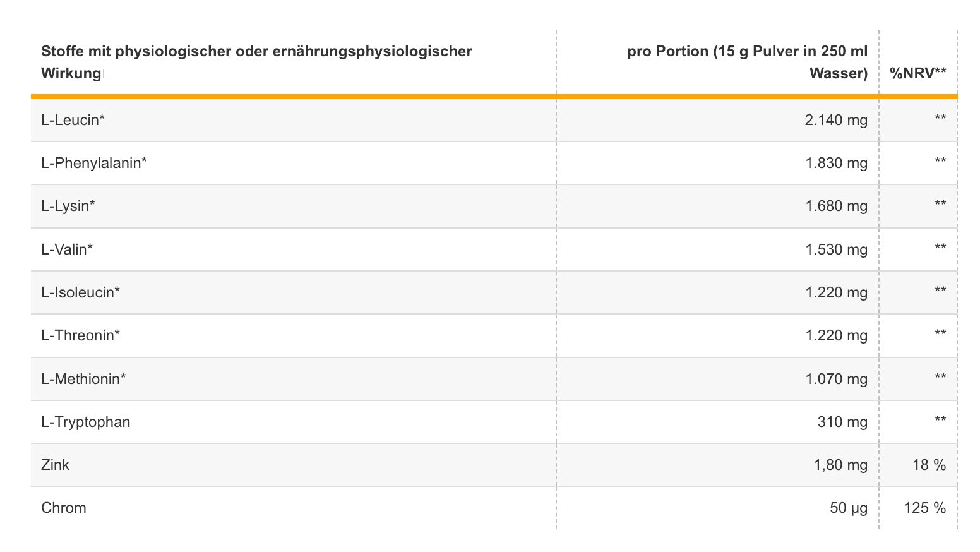Select the 2.140 mg value for L-Leucin
Image resolution: width=980 pixels, height=552 pixels.
(836, 120)
